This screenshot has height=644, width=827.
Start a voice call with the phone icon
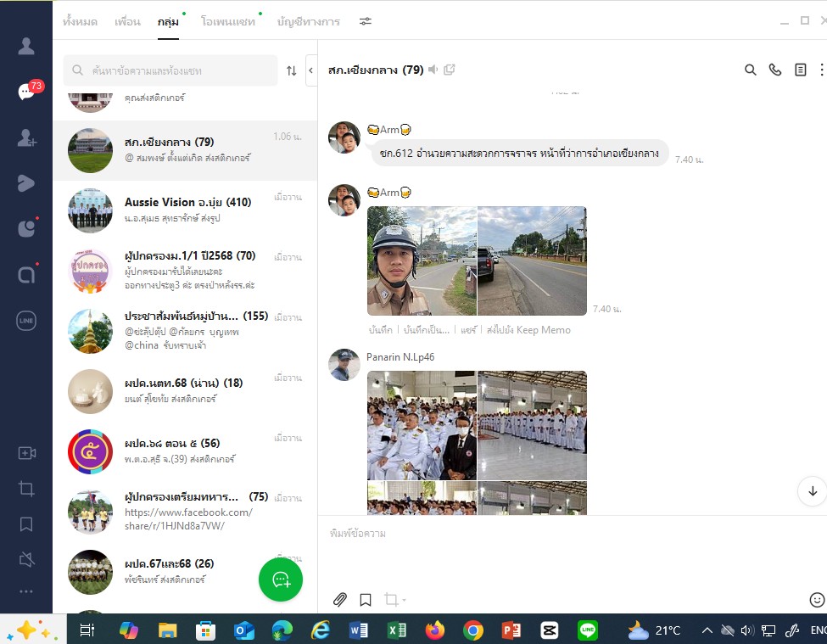coord(774,70)
